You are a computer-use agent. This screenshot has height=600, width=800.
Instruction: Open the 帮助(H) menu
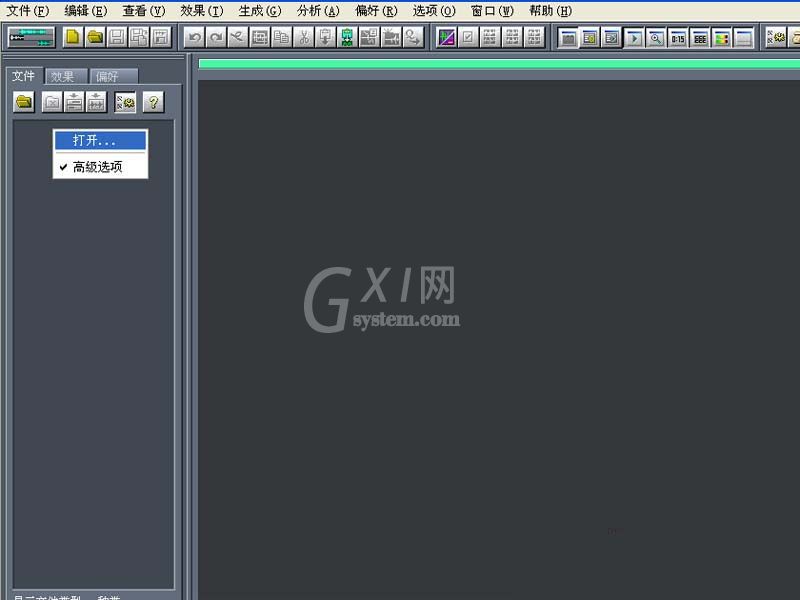[551, 10]
